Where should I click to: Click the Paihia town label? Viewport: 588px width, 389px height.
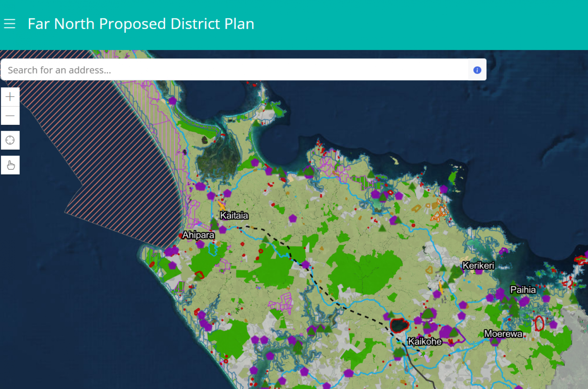pyautogui.click(x=523, y=290)
